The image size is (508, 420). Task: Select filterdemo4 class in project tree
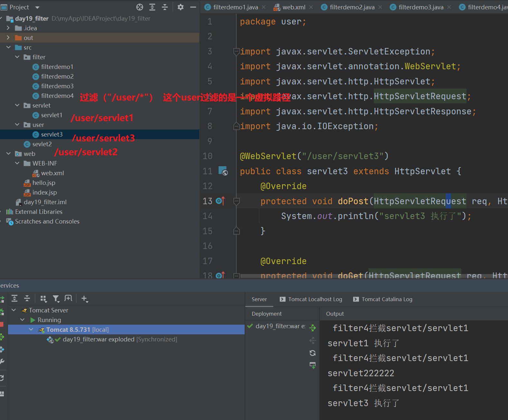[x=57, y=96]
